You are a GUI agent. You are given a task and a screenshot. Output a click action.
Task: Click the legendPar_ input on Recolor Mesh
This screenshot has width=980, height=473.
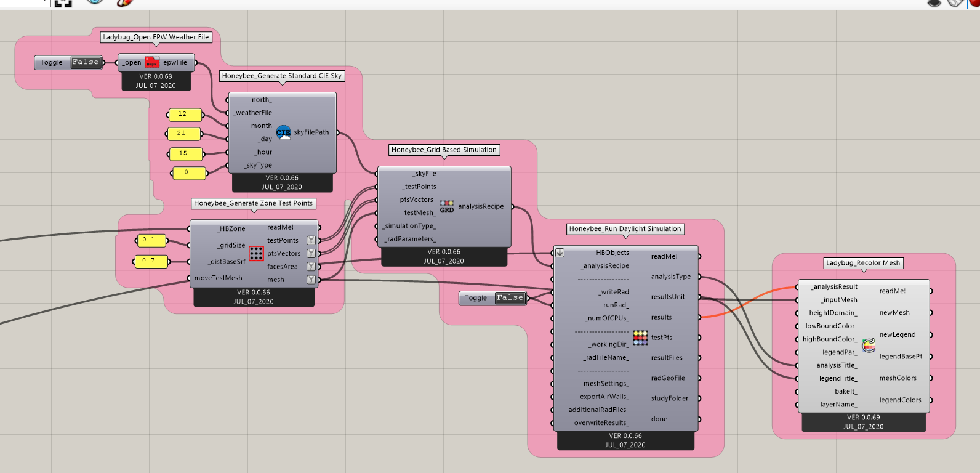coord(840,352)
